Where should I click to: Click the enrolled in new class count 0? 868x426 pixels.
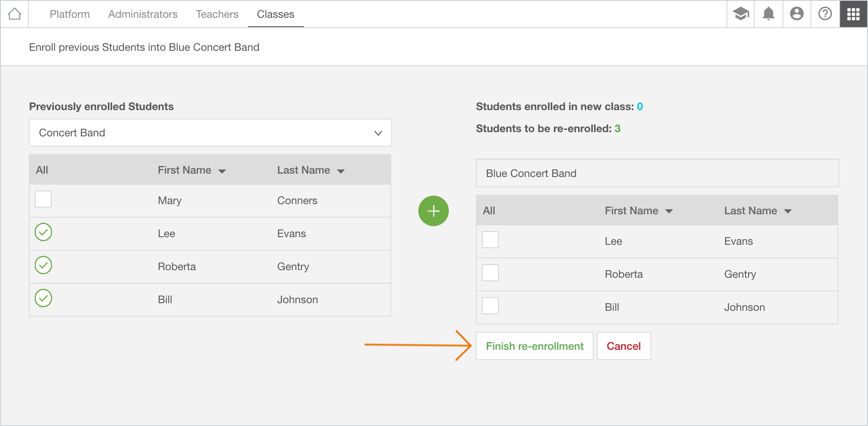coord(640,106)
